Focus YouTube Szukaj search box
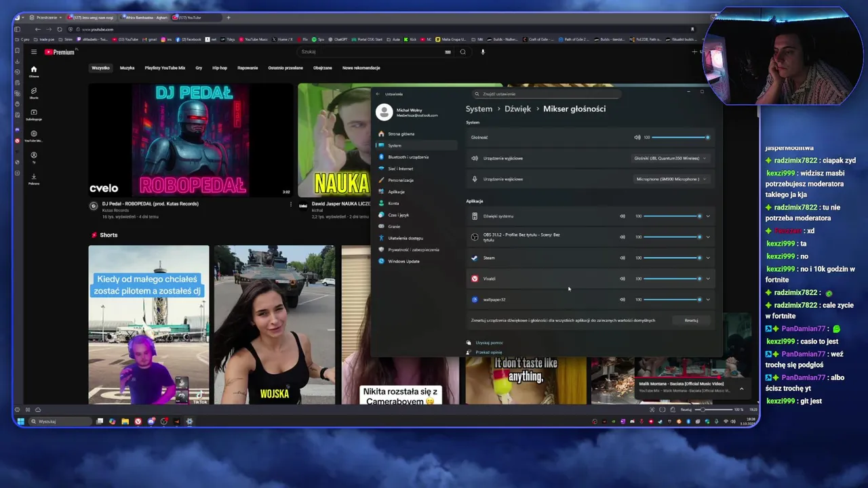The height and width of the screenshot is (488, 868). point(374,52)
